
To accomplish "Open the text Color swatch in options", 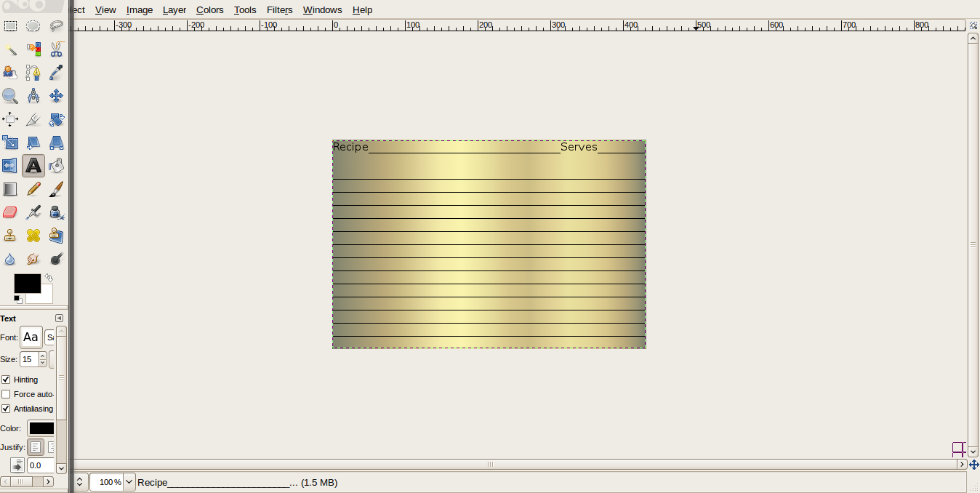I will (41, 428).
